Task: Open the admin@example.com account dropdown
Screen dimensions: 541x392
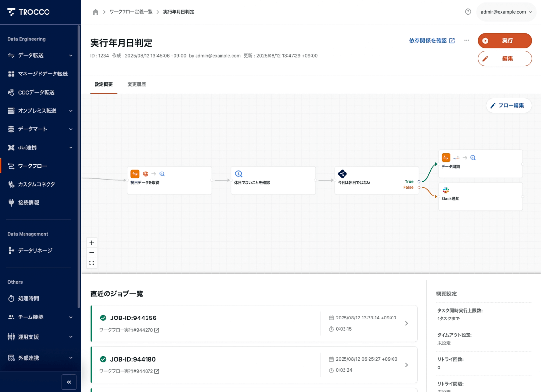Action: (506, 12)
